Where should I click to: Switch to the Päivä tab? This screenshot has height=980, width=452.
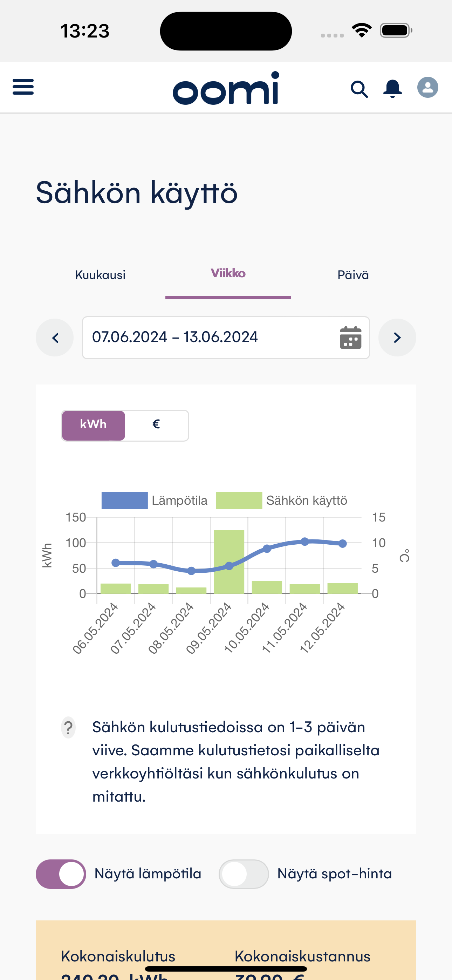(x=353, y=275)
